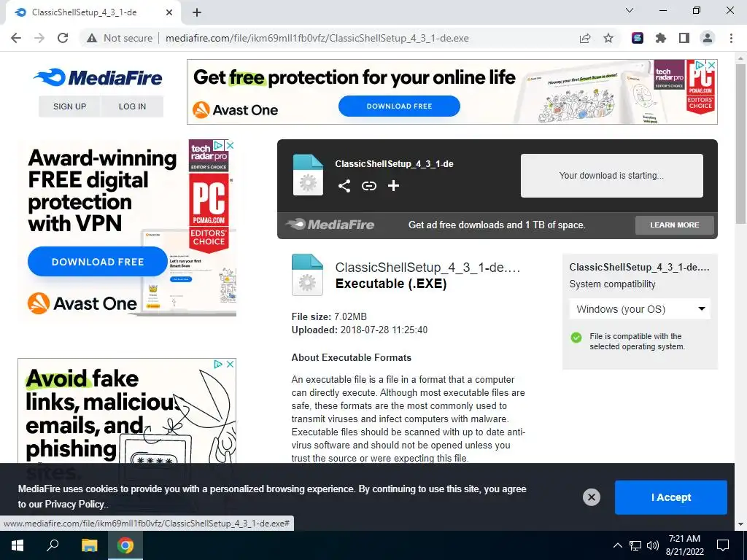
Task: Click the MediaFire logo
Action: [x=98, y=77]
